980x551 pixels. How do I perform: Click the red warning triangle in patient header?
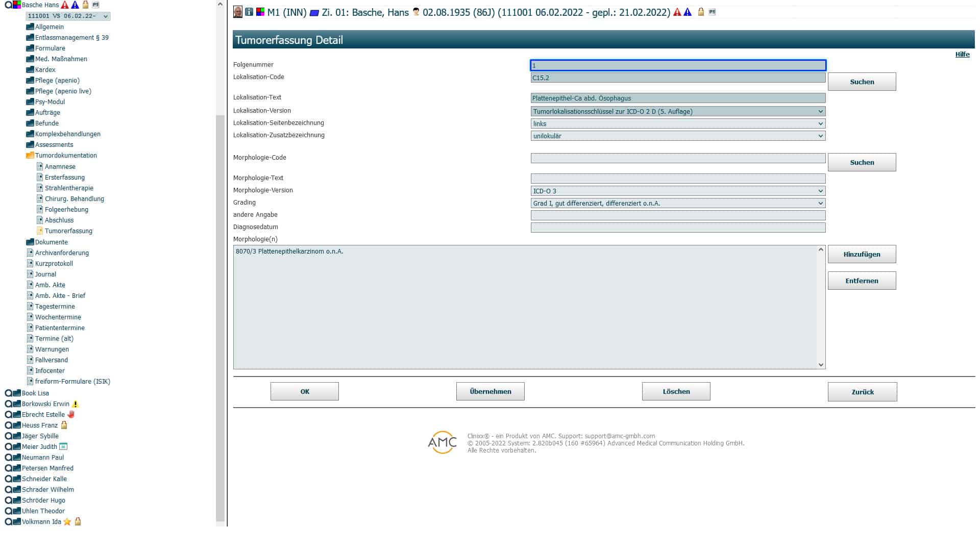click(677, 12)
